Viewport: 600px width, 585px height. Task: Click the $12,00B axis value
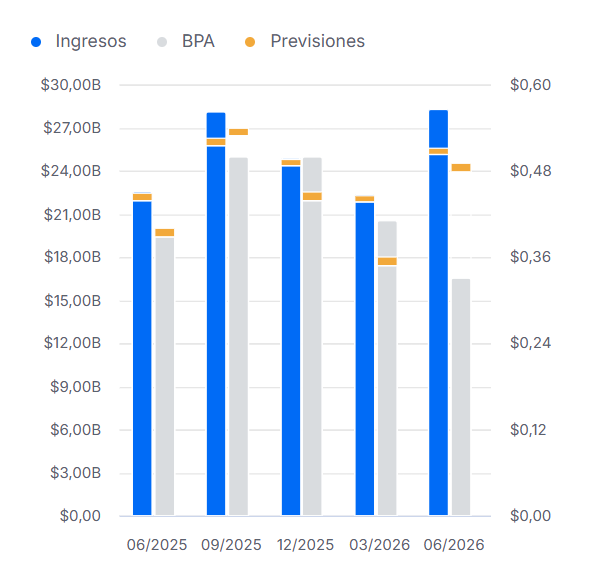(72, 343)
